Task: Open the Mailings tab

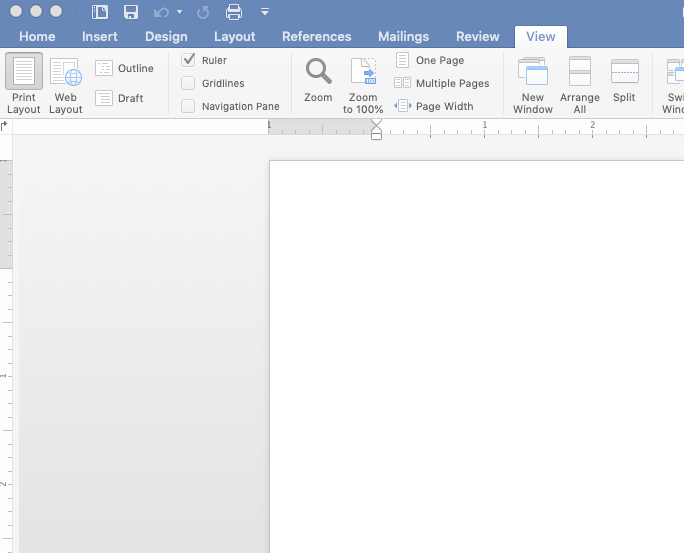Action: 404,37
